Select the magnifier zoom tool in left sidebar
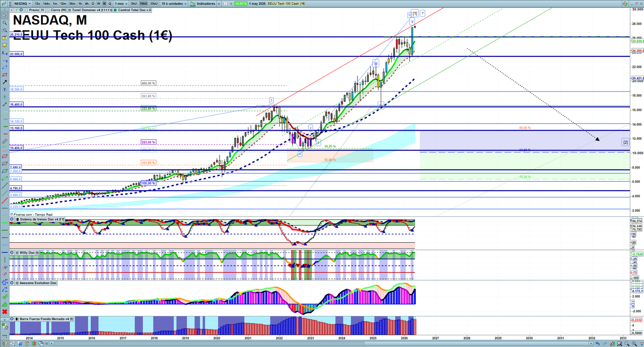 (x=5, y=23)
